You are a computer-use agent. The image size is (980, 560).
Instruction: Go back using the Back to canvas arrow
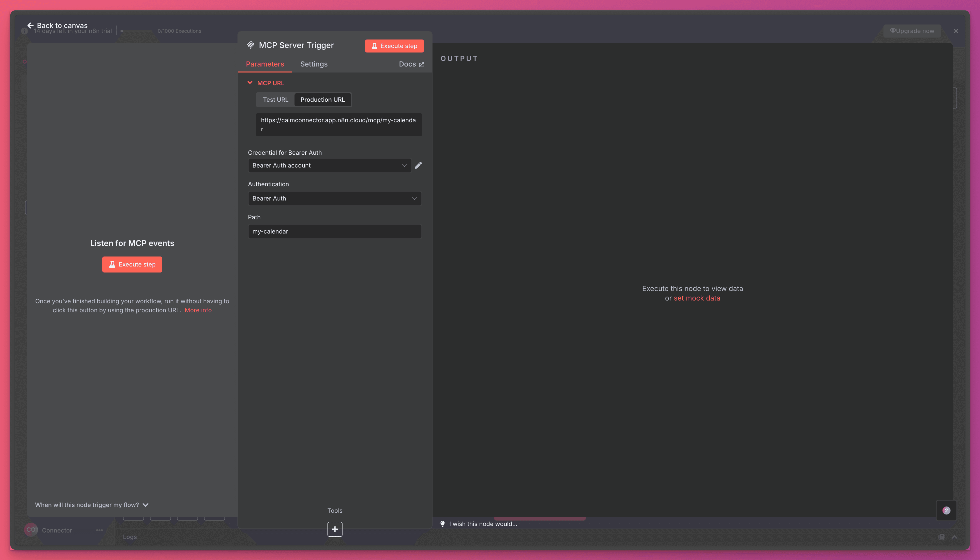[x=30, y=25]
